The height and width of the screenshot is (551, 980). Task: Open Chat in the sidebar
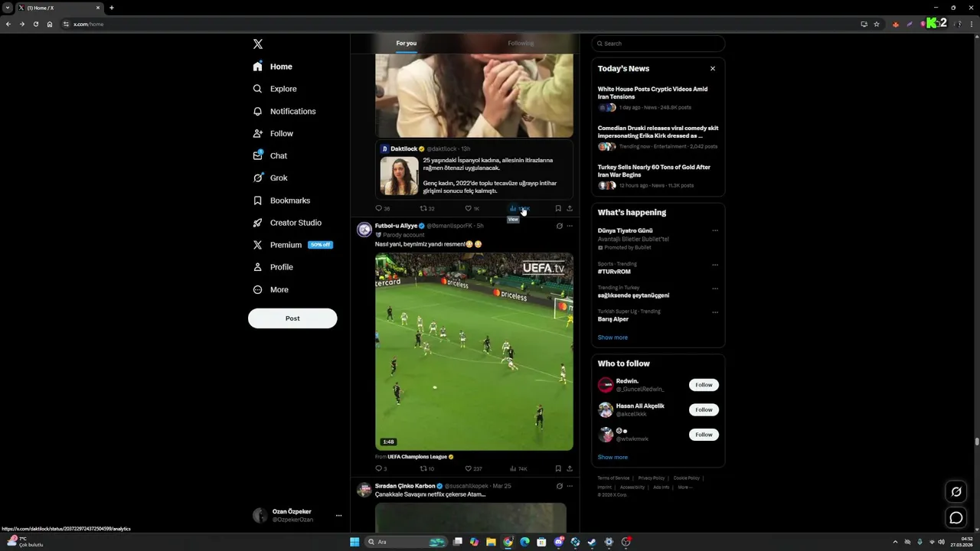[x=270, y=155]
